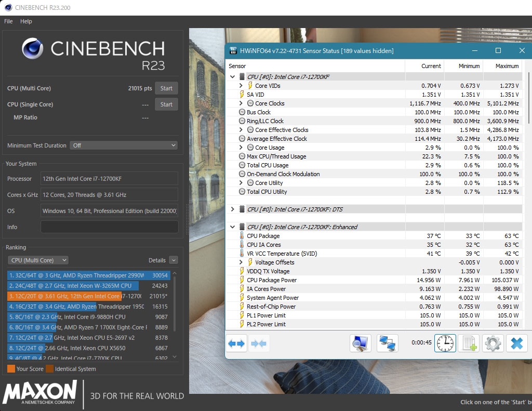This screenshot has width=532, height=411.
Task: Select the Xeon W-3265M ranking entry
Action: click(x=88, y=286)
